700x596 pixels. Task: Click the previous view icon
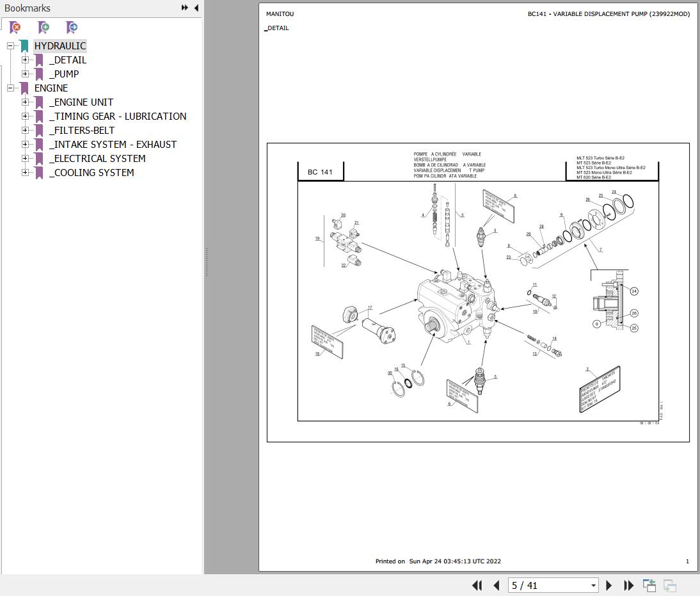click(x=649, y=585)
